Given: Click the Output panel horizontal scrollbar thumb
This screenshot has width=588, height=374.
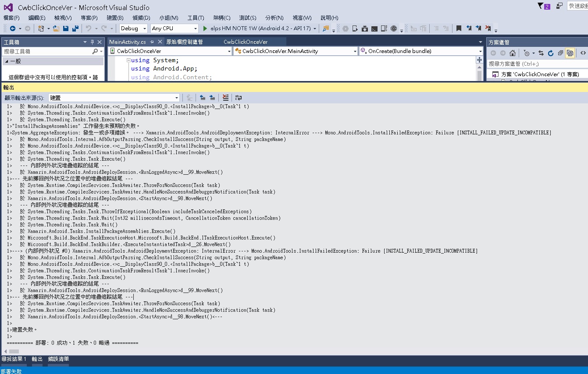Looking at the screenshot, I should click(x=14, y=351).
